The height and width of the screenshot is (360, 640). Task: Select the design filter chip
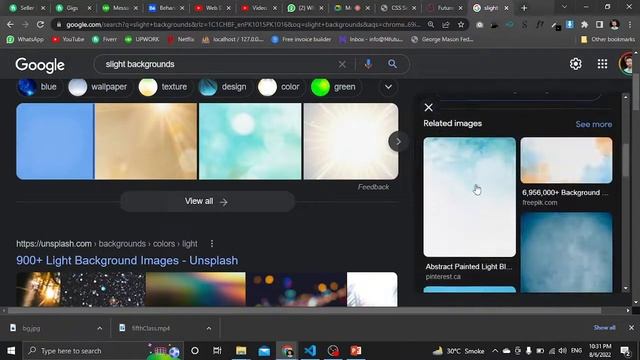224,87
